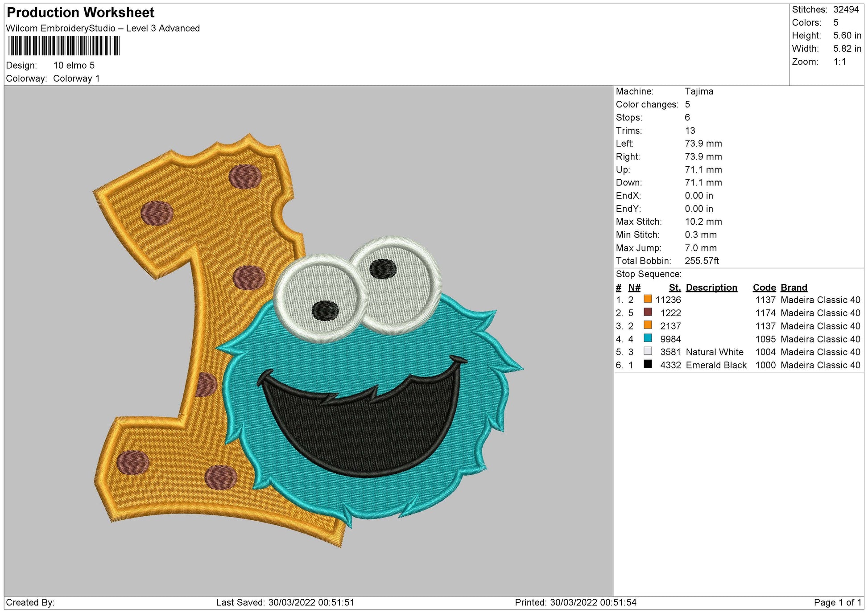
Task: Click stitch count '9984' in stop row 4
Action: click(x=671, y=339)
